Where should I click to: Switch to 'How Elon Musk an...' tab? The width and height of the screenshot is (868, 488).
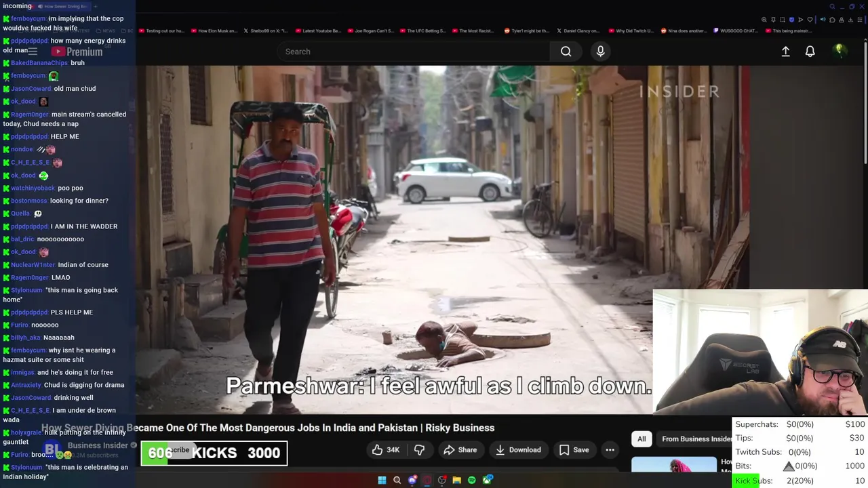coord(214,30)
